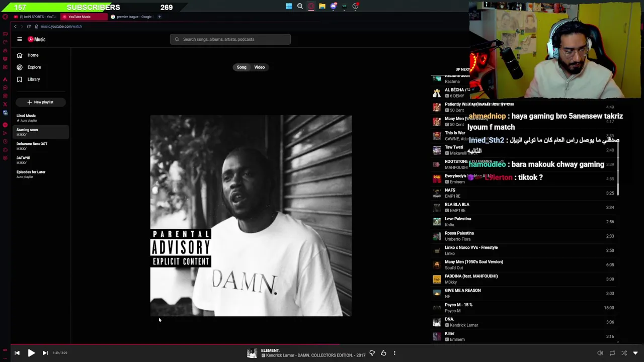Toggle repeat mode
This screenshot has width=644, height=362.
click(612, 353)
